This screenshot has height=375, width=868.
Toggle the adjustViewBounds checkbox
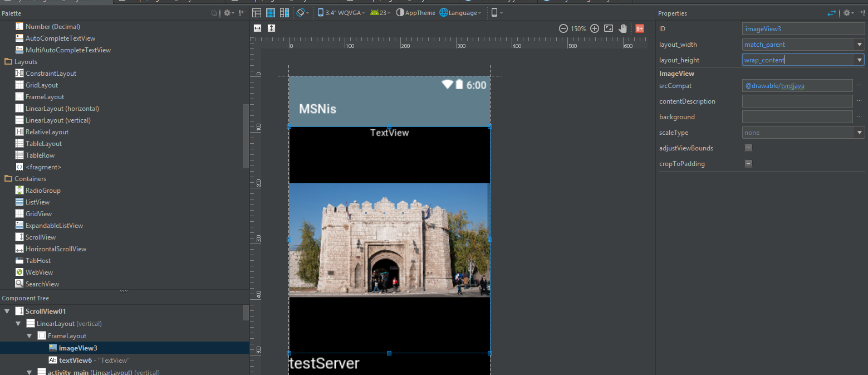(748, 148)
